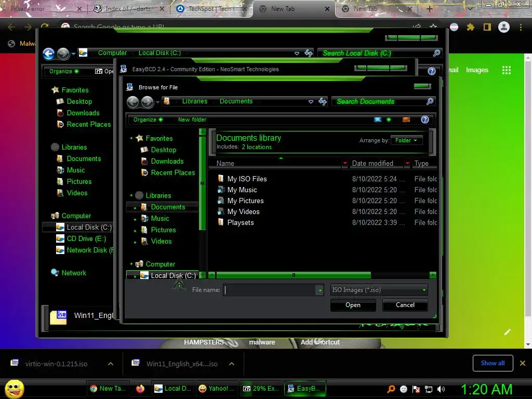
Task: Click orange search icon in system tray
Action: [391, 389]
